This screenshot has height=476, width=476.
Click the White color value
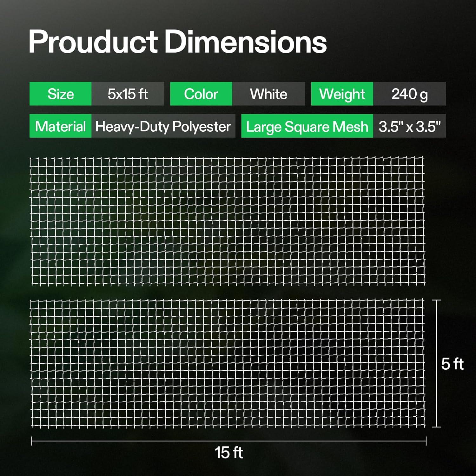[x=268, y=94]
